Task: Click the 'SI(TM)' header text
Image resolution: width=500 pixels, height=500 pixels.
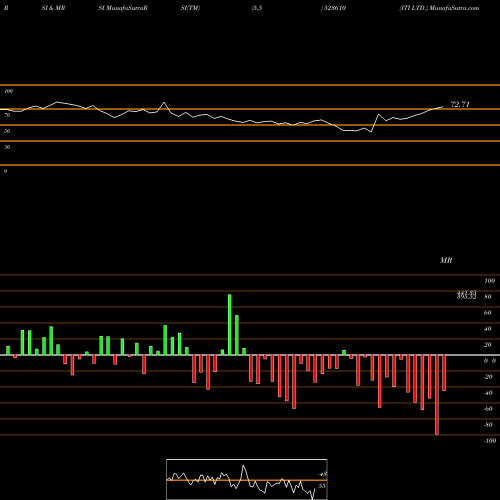Action: tap(190, 8)
